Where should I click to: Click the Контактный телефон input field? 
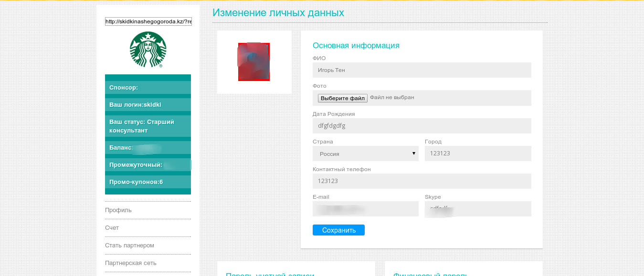(422, 181)
